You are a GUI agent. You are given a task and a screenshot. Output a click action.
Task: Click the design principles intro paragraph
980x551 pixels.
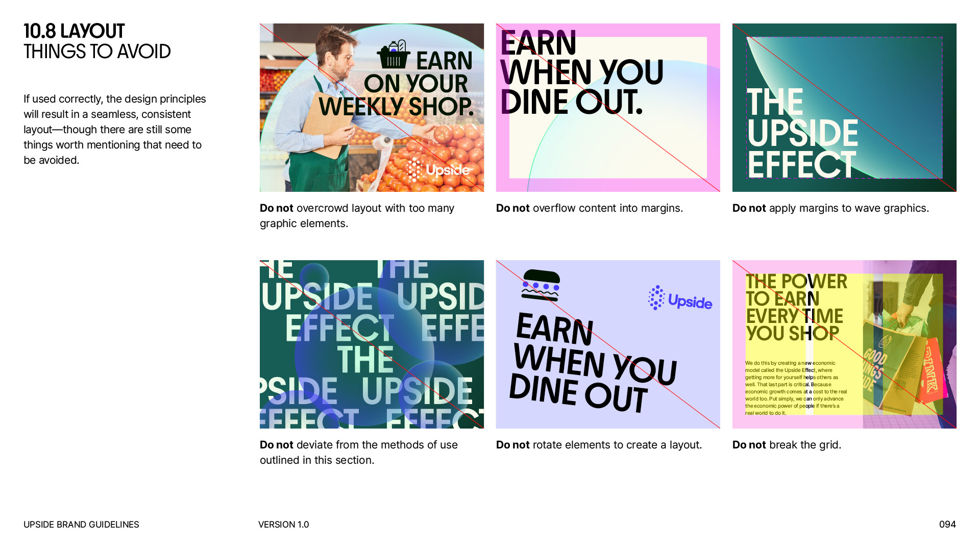[115, 130]
